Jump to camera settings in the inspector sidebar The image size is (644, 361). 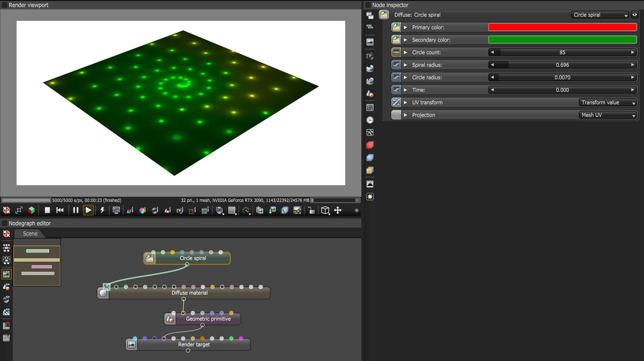370,56
